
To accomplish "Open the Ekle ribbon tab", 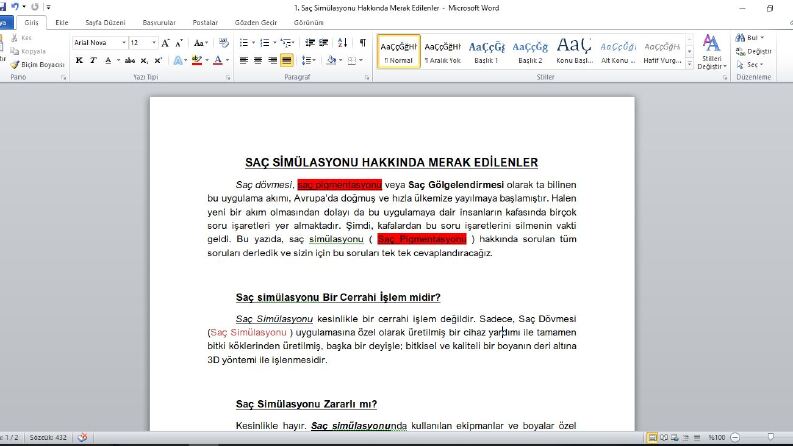I will (62, 23).
